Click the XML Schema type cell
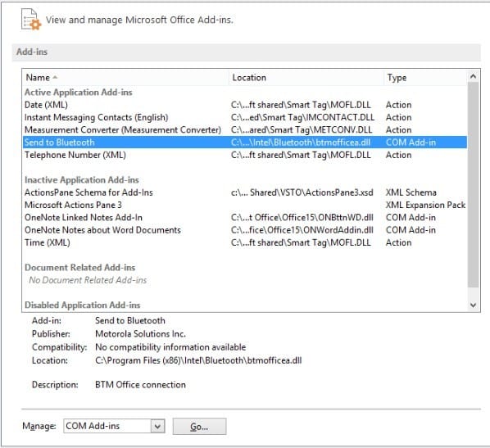The image size is (490, 448). 411,192
